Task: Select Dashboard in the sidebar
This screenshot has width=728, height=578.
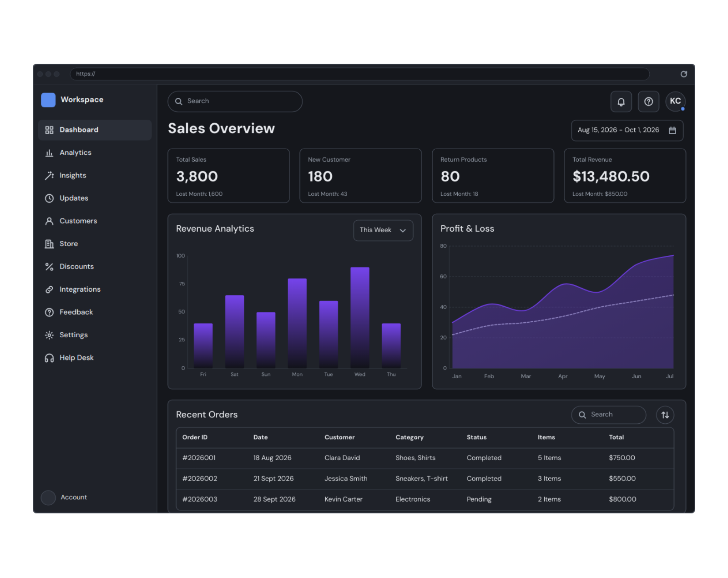Action: point(95,130)
